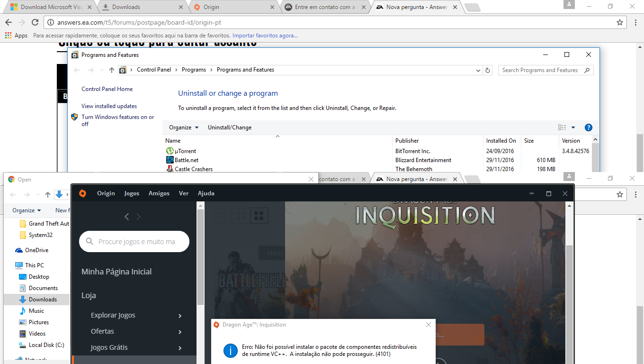Viewport: 644px width, 364px height.
Task: Bookmark this page with the star icon
Action: (x=619, y=22)
